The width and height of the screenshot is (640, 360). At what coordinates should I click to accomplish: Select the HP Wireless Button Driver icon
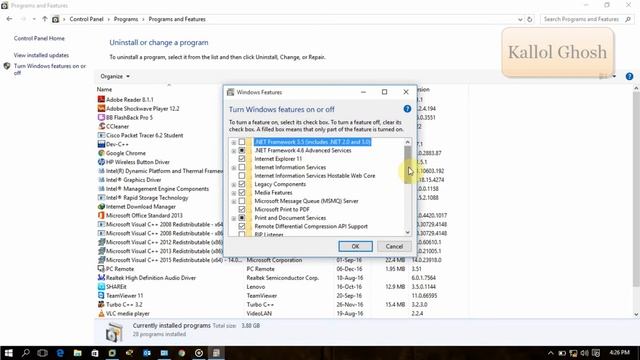click(101, 162)
